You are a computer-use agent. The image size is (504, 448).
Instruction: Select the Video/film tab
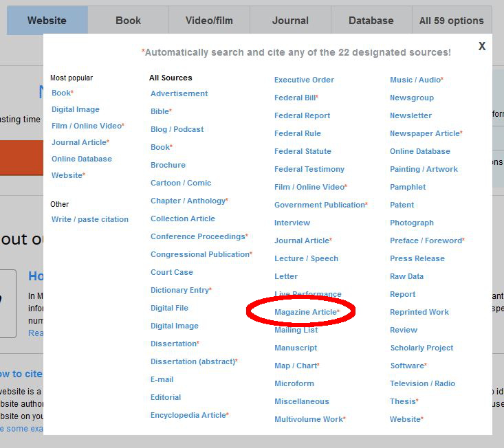point(209,21)
